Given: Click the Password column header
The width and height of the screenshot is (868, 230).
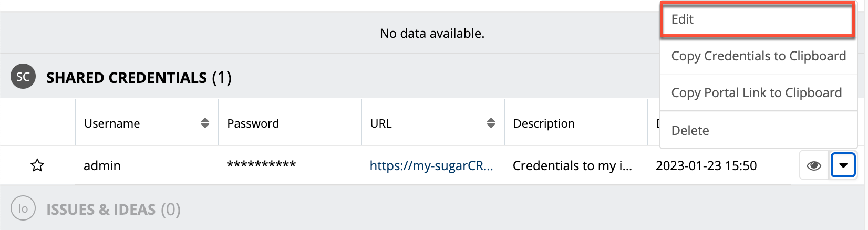Looking at the screenshot, I should click(253, 123).
